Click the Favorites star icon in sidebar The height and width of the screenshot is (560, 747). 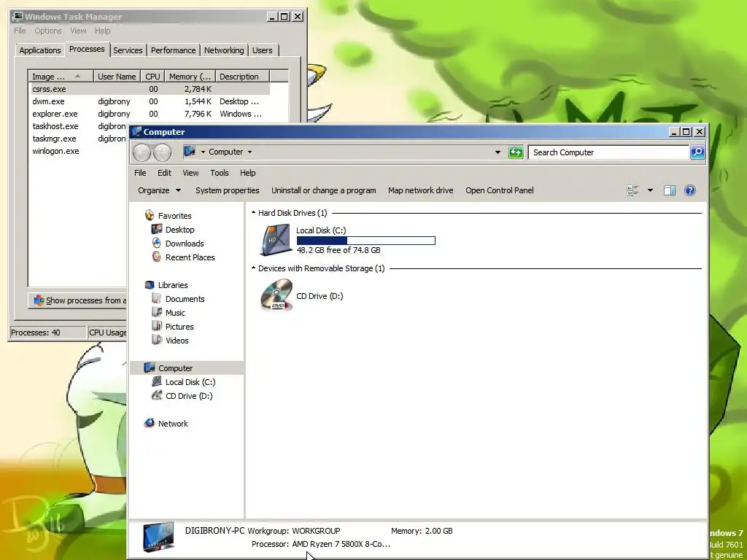tap(150, 215)
